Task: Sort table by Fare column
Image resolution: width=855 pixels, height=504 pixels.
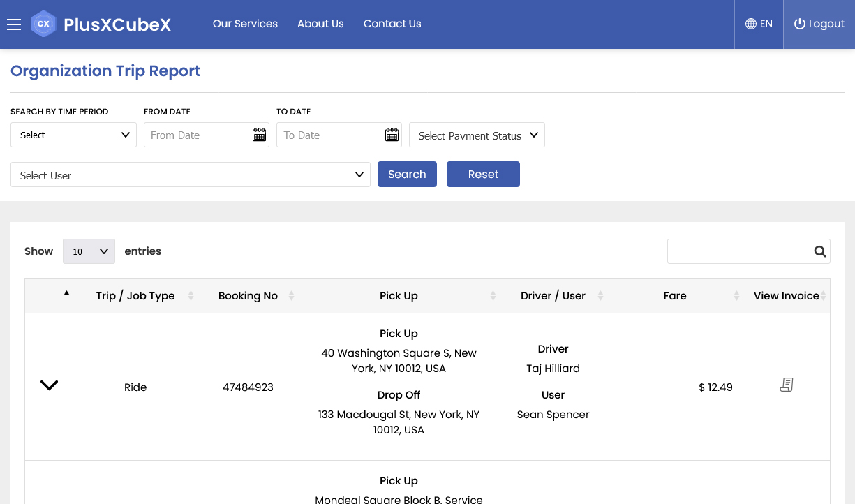Action: coord(736,296)
